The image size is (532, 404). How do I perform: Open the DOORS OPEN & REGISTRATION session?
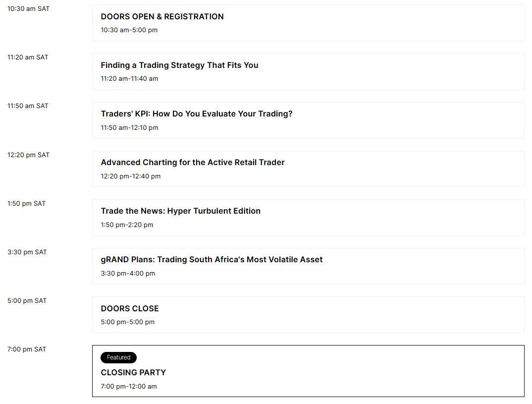(x=162, y=17)
